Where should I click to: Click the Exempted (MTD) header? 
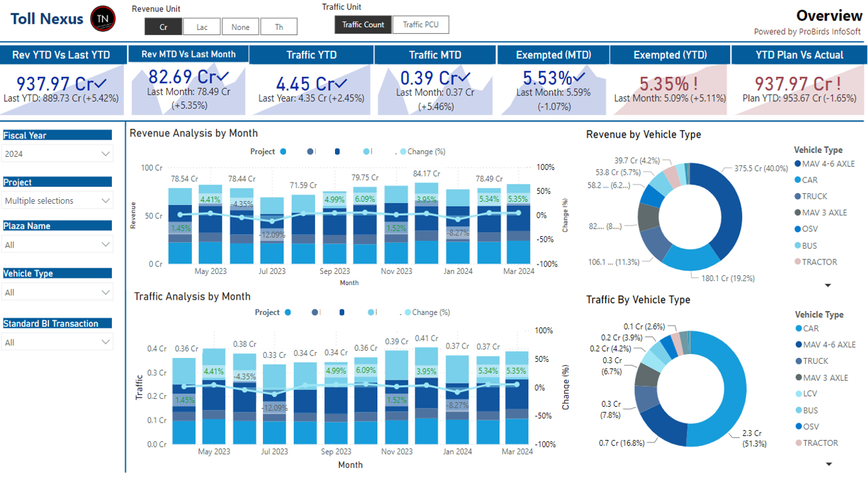(554, 55)
